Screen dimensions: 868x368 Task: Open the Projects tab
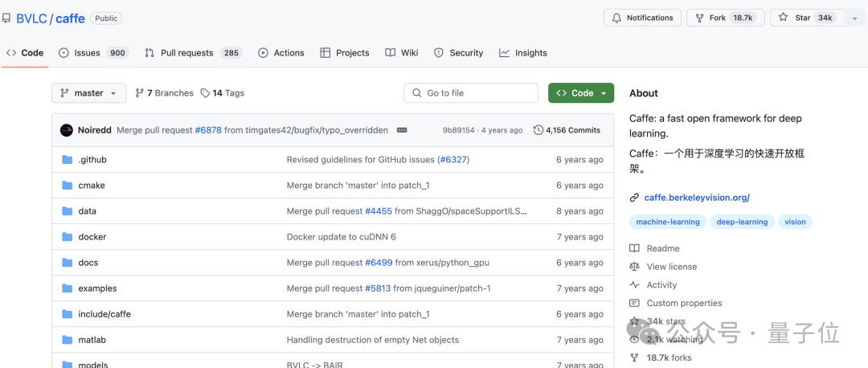345,53
